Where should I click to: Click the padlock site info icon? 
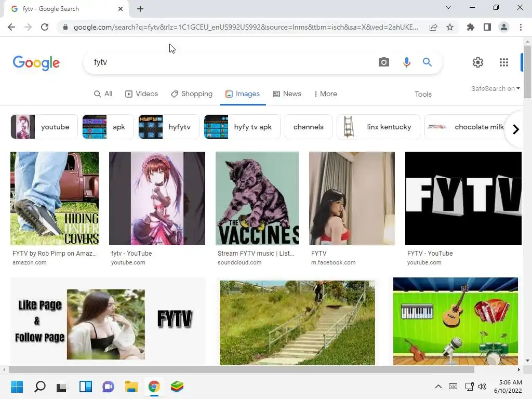pyautogui.click(x=65, y=27)
